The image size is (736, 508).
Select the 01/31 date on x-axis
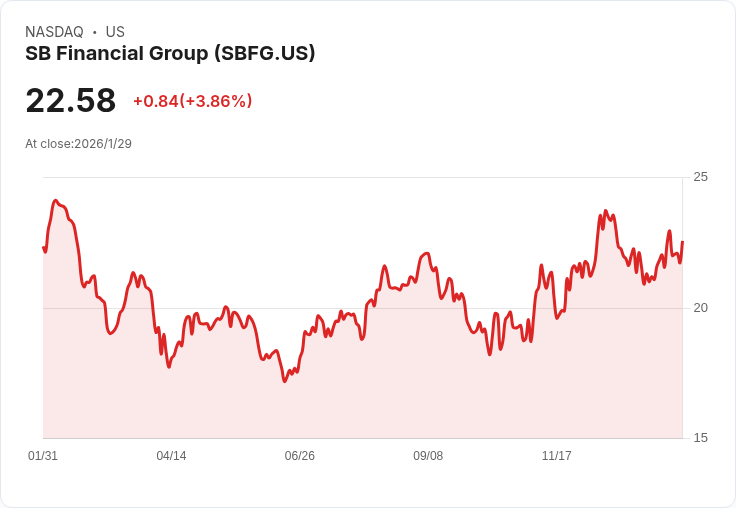click(x=43, y=456)
